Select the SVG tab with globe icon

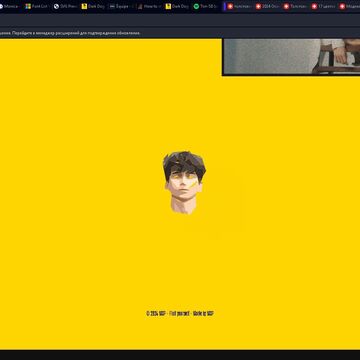tap(65, 6)
